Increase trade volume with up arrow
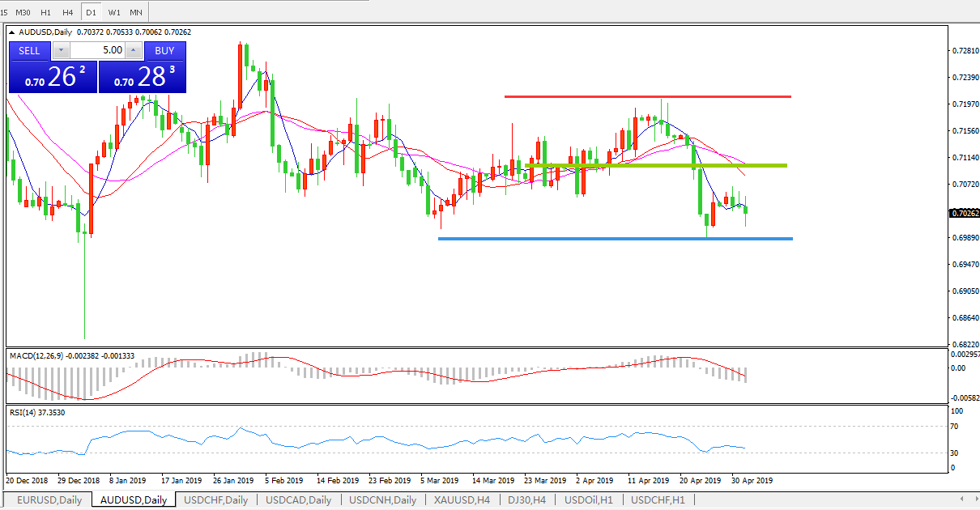980x510 pixels. (x=134, y=50)
